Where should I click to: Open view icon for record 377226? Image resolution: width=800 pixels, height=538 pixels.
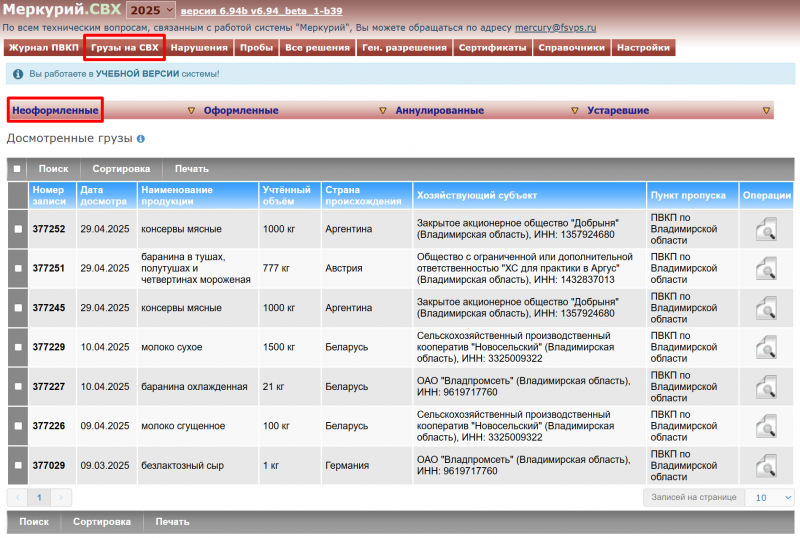(x=766, y=426)
